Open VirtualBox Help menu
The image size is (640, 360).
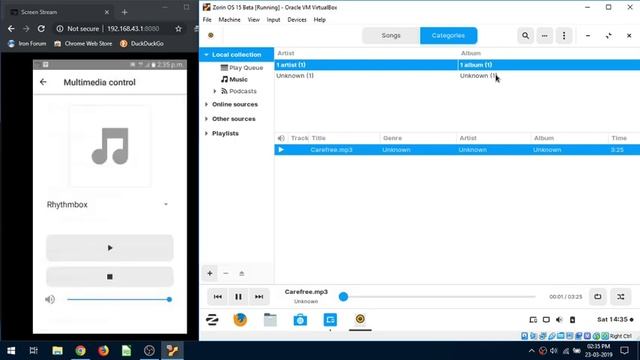coord(320,20)
